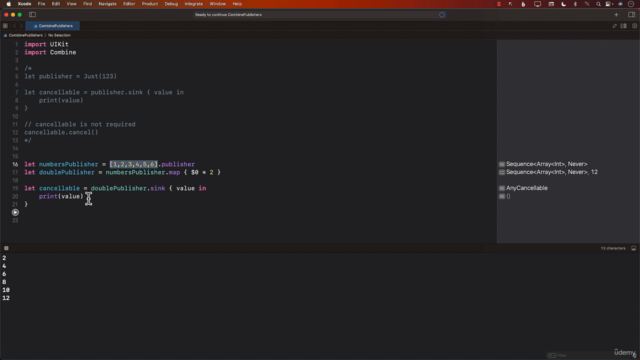Viewport: 640px width, 360px height.
Task: Click the clock icon in menu bar
Action: [x=631, y=4]
